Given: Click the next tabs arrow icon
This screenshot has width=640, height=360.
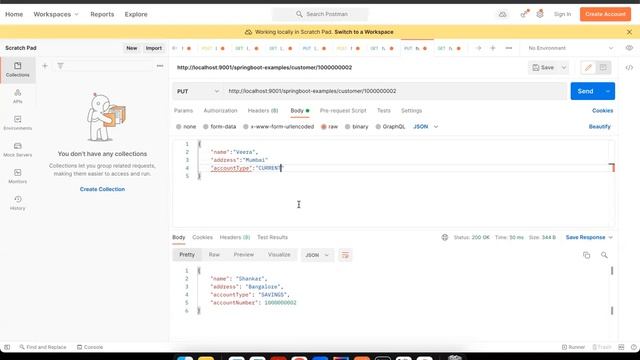Looking at the screenshot, I should pos(478,48).
